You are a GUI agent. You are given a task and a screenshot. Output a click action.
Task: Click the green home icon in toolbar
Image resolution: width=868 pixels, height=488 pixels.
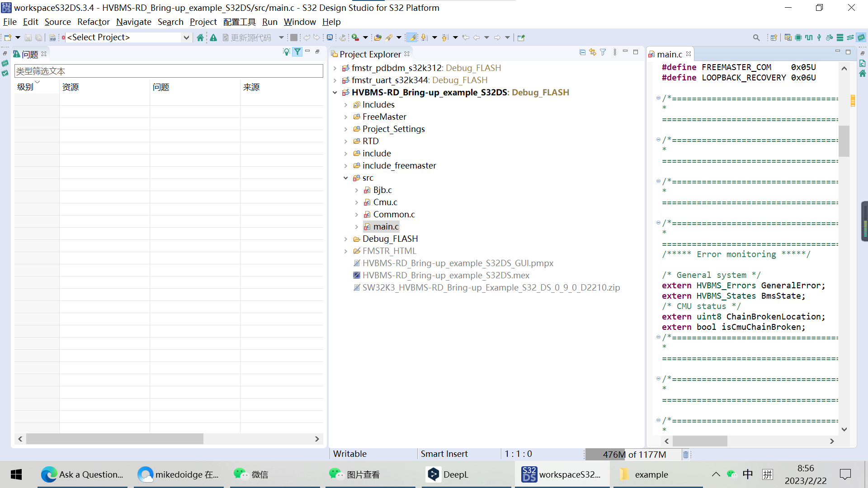(200, 38)
